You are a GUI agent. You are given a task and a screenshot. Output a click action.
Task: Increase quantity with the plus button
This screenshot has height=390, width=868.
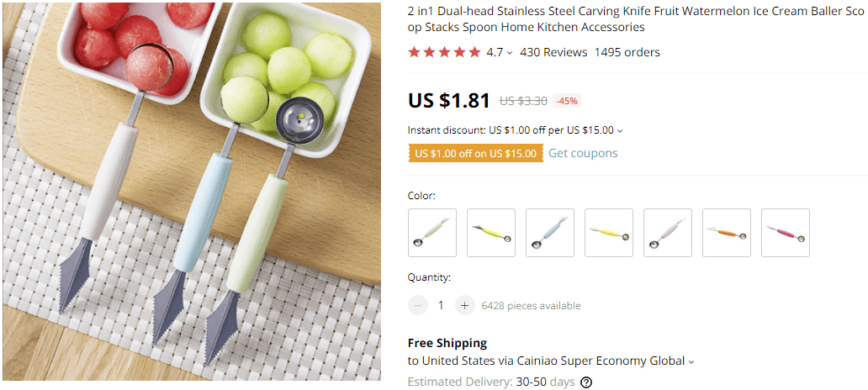464,305
